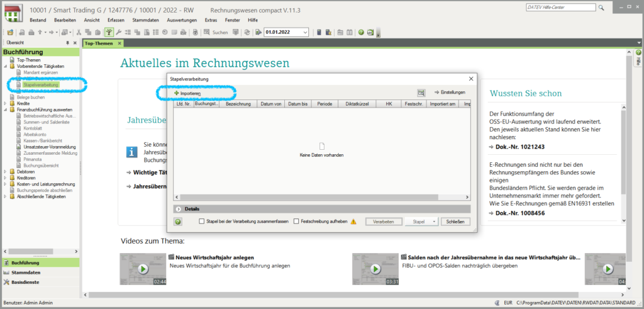The image size is (644, 309).
Task: Collapse Vorbereitende Tätigkeiten tree node
Action: (x=5, y=66)
